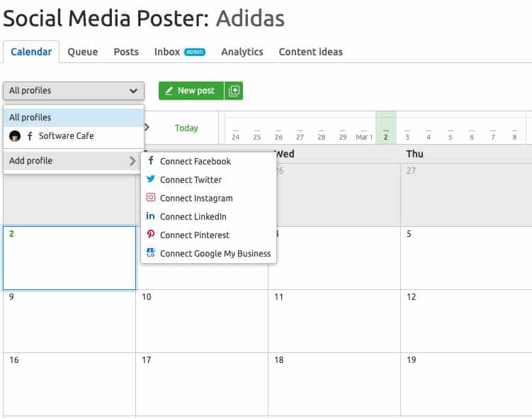Click the Admin badge next to Inbox

click(195, 52)
